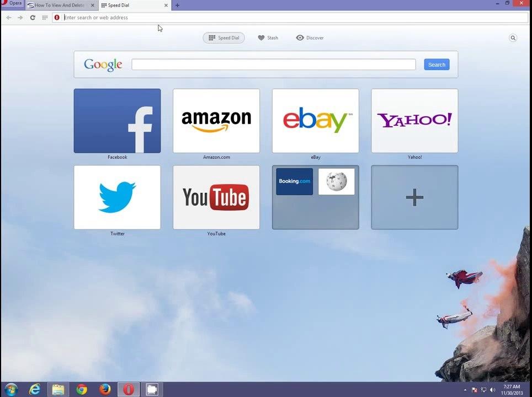
Task: Add a new speed dial entry
Action: 414,197
